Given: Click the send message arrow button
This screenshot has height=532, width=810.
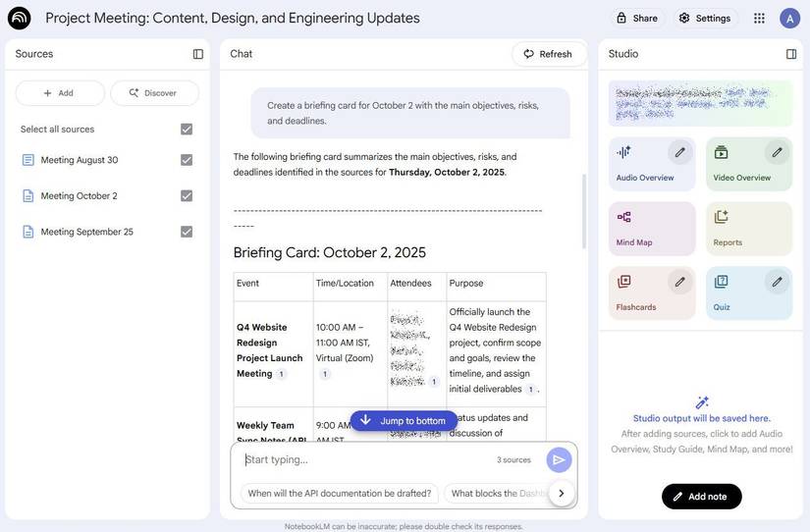Looking at the screenshot, I should click(x=559, y=459).
